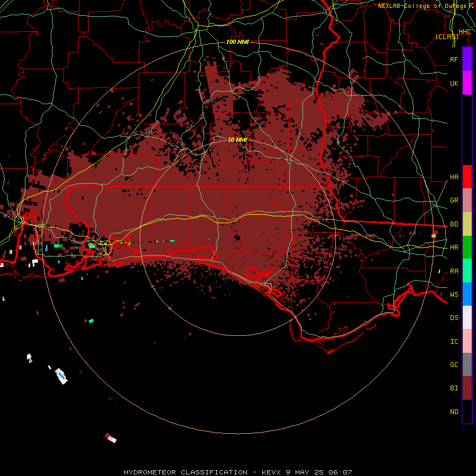The height and width of the screenshot is (476, 476).
Task: Click the 50 NMI range ring label
Action: [237, 140]
